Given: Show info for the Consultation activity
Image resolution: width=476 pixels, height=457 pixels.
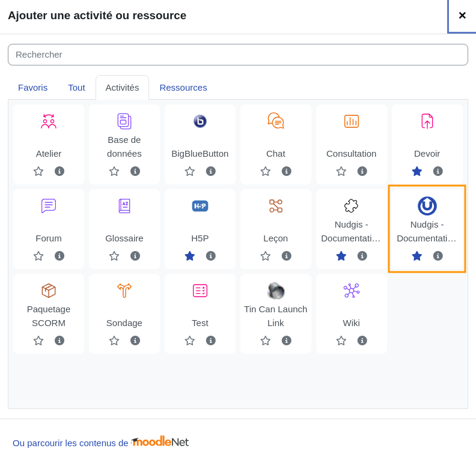Looking at the screenshot, I should (362, 171).
